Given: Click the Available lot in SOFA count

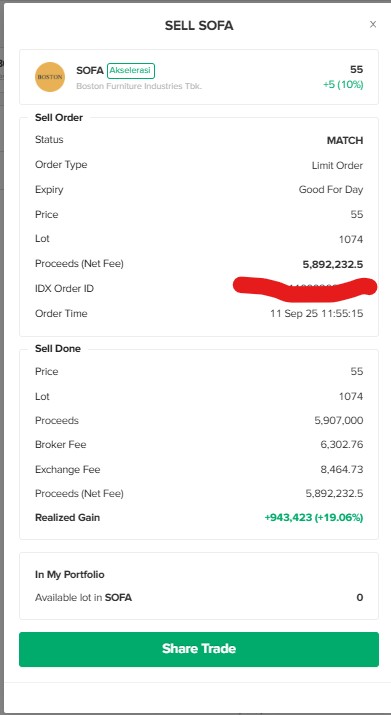Looking at the screenshot, I should pos(360,597).
